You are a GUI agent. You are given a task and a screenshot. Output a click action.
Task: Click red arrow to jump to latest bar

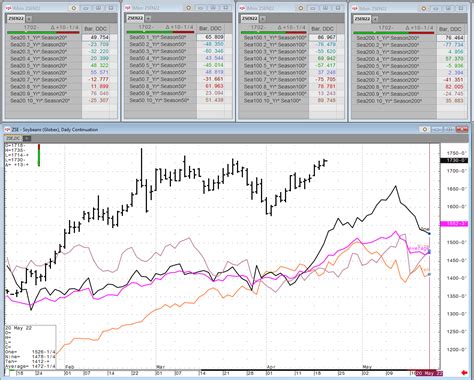464,372
